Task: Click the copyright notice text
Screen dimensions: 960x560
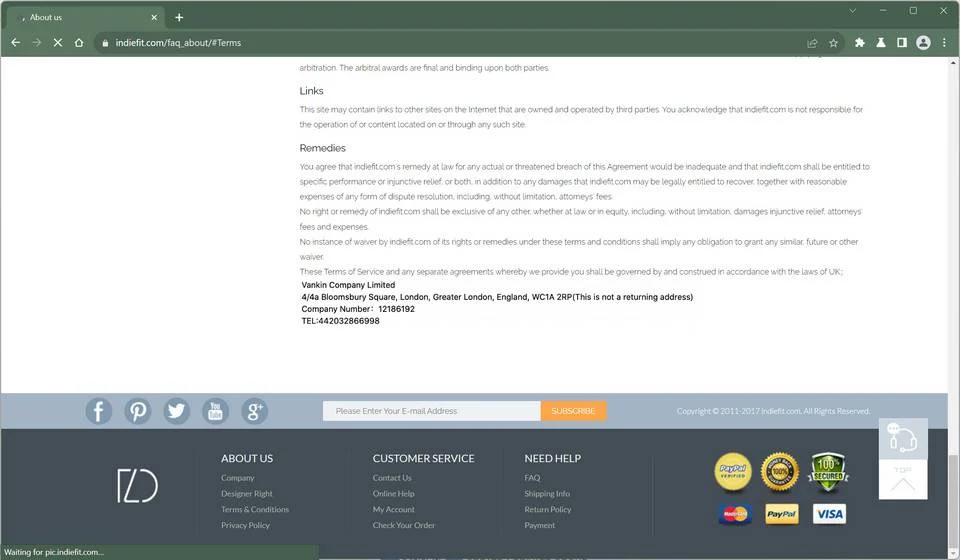Action: [x=773, y=411]
